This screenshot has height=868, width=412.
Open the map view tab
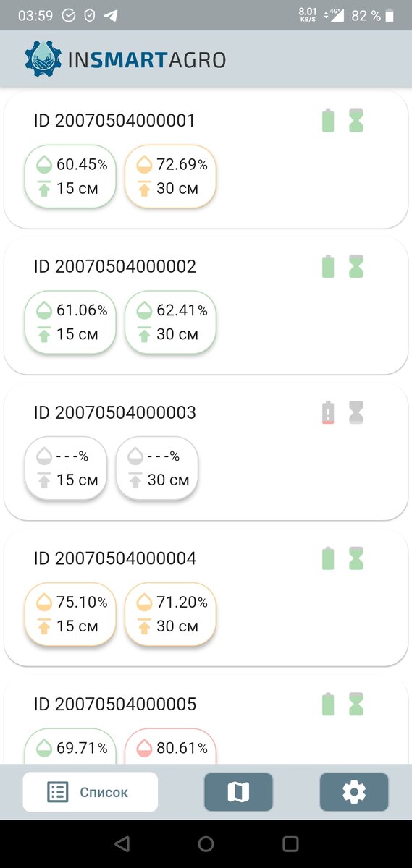coord(238,792)
